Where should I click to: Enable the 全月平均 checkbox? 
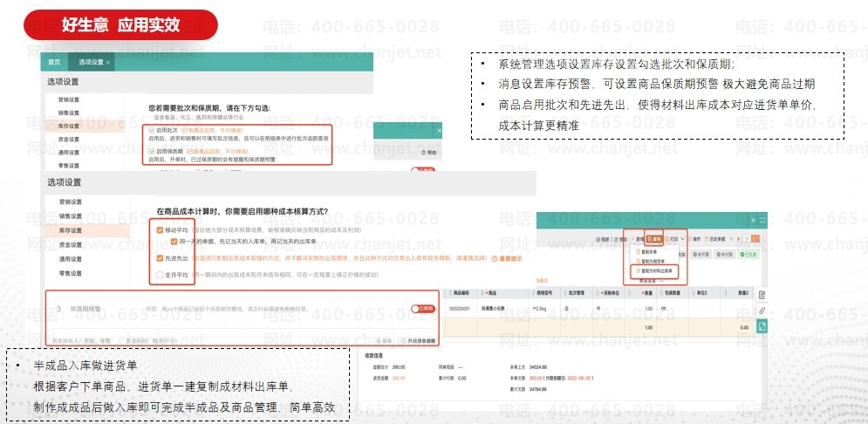click(161, 275)
